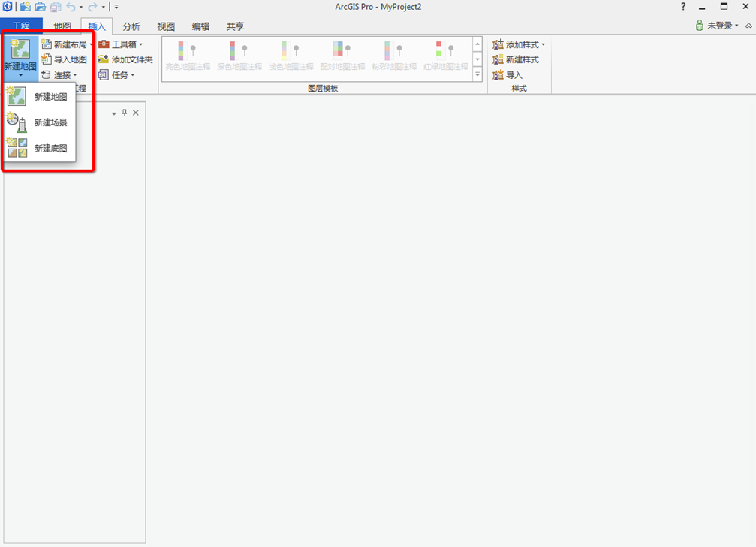Choose 新建地图 from the dropdown menu
Viewport: 756px width, 547px height.
(x=40, y=97)
